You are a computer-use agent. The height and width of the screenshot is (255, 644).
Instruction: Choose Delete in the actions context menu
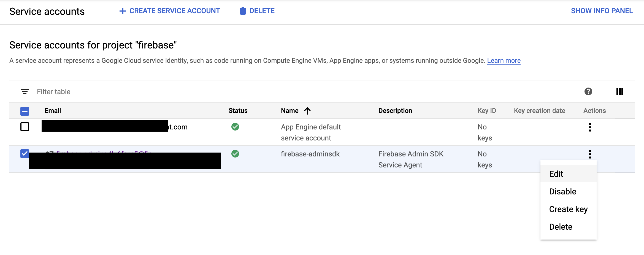click(561, 227)
